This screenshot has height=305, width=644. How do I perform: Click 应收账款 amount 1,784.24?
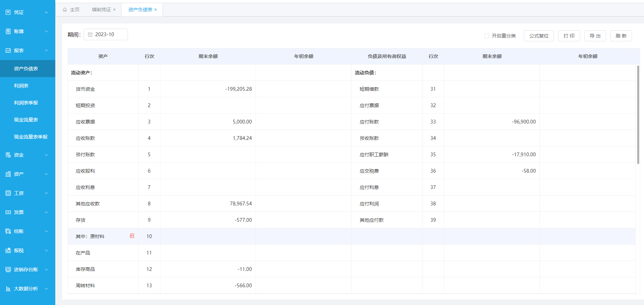[x=242, y=138]
